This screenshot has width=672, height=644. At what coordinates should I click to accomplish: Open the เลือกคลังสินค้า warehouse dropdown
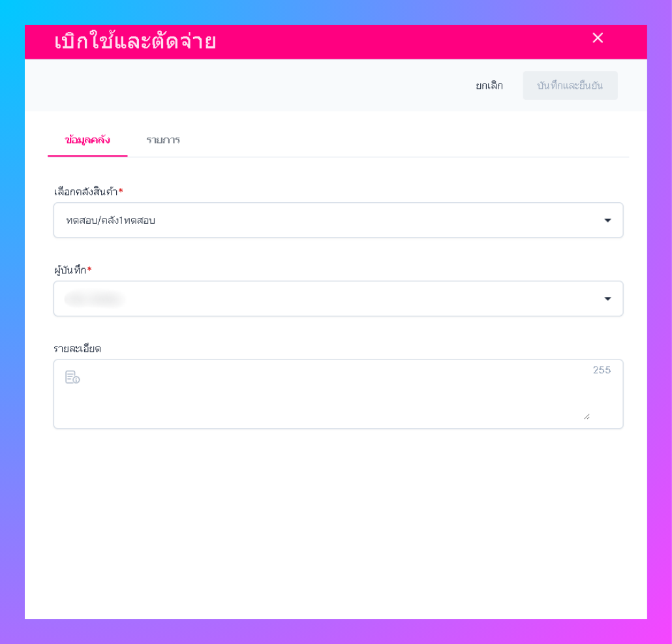point(338,221)
